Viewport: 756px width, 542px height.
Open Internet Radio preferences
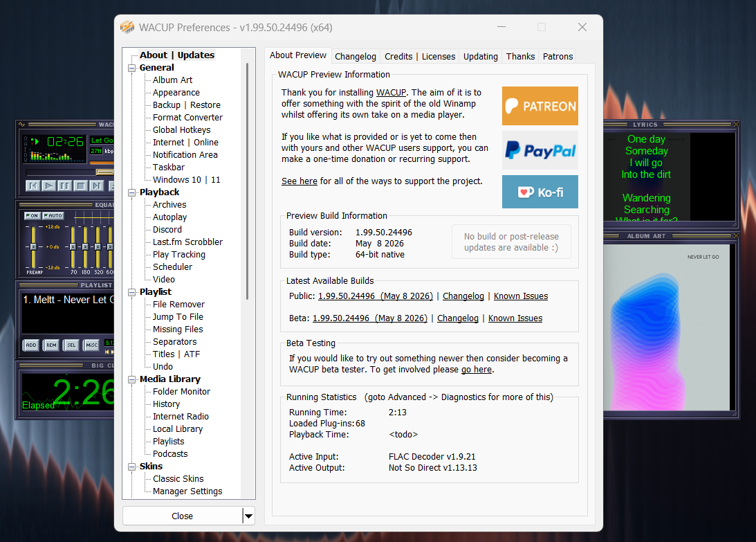point(181,417)
